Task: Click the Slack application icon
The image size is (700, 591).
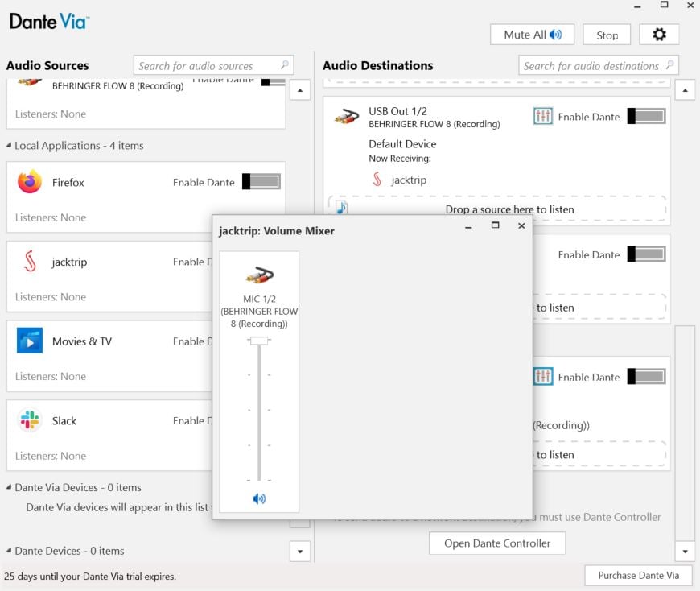Action: click(31, 421)
